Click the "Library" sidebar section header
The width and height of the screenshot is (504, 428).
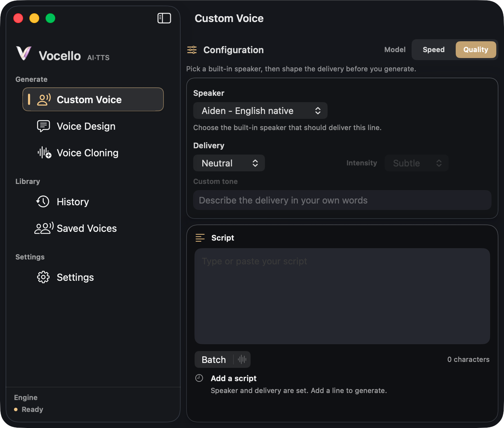tap(28, 181)
